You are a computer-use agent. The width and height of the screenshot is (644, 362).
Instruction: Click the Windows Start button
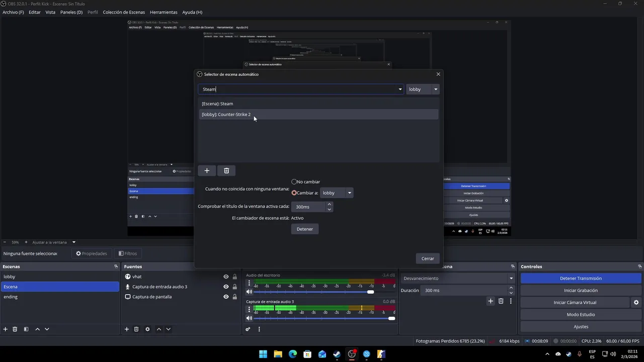click(x=263, y=354)
